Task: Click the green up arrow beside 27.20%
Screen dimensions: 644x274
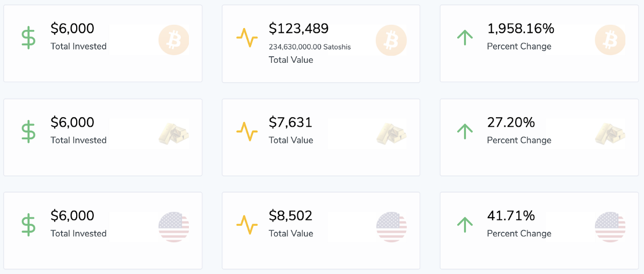Action: click(465, 131)
